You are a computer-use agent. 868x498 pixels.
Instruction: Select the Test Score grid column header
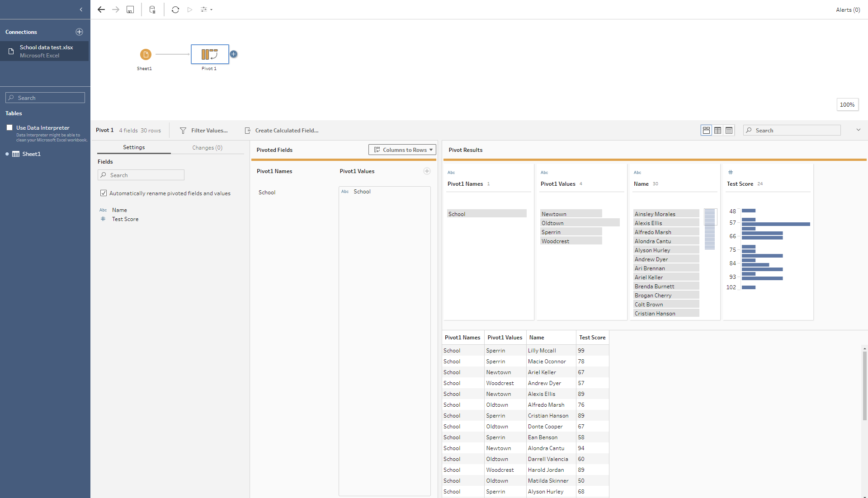click(592, 338)
